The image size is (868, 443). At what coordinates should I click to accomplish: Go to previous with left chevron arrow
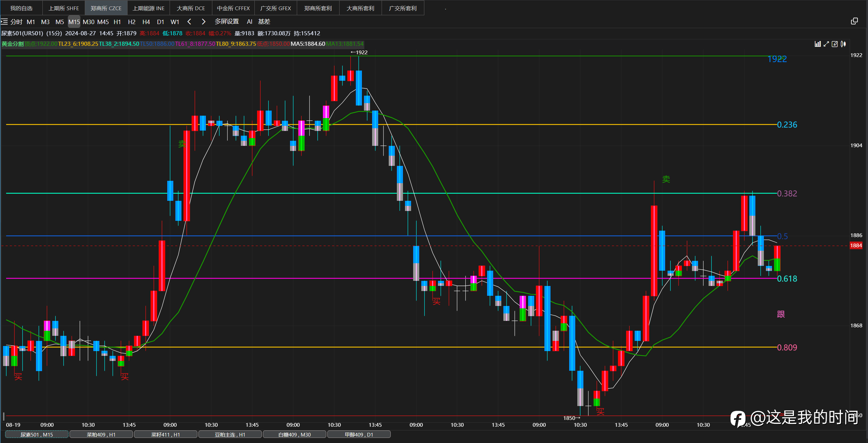[x=189, y=22]
